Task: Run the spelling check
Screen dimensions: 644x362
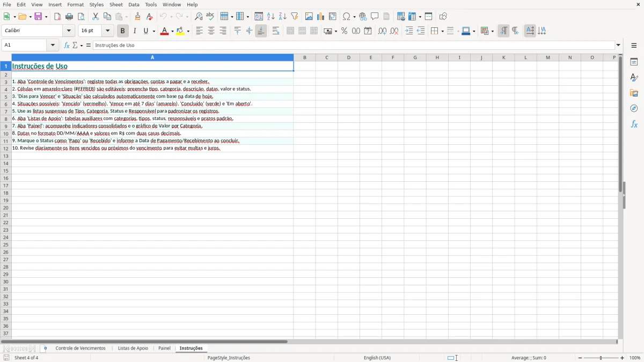Action: [210, 17]
